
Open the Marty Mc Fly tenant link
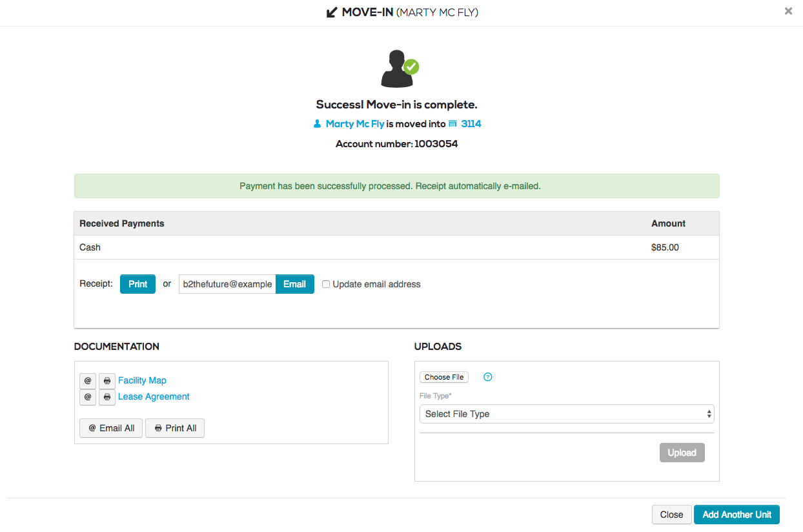(354, 124)
